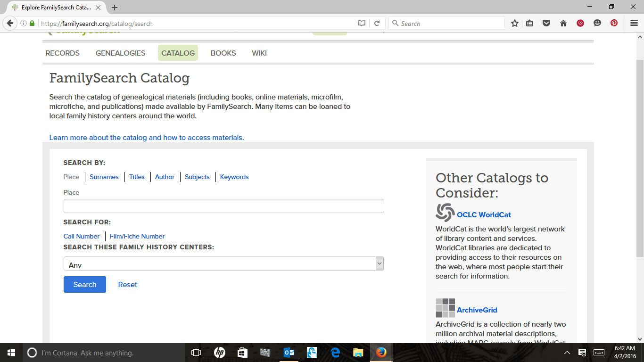
Task: Show hidden system tray icons
Action: point(567,353)
